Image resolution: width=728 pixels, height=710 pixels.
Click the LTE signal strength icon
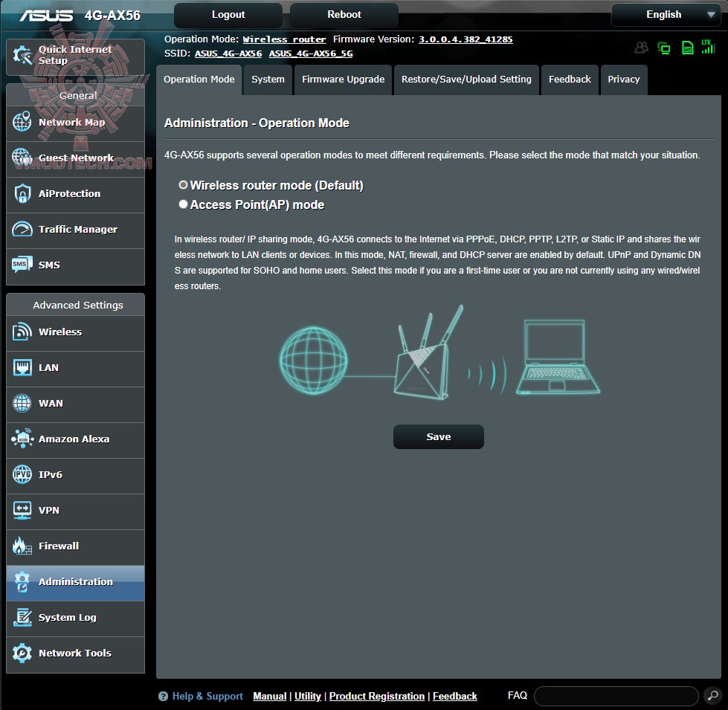[x=708, y=46]
